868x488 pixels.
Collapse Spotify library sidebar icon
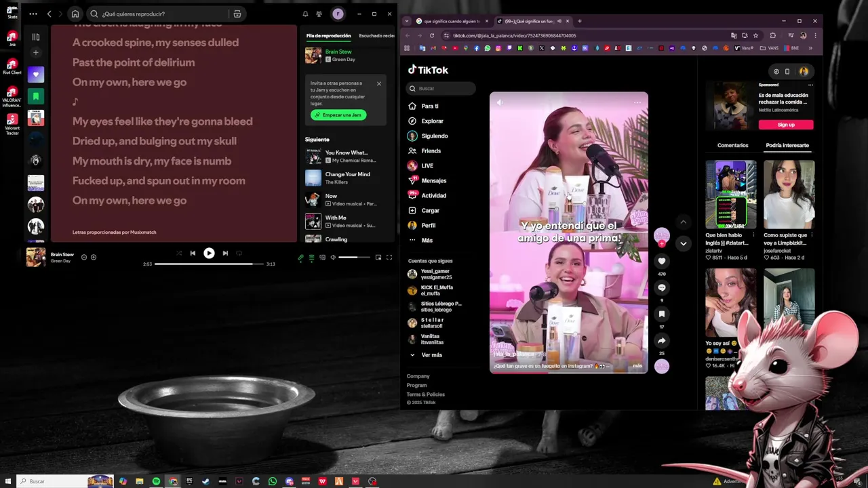click(36, 37)
